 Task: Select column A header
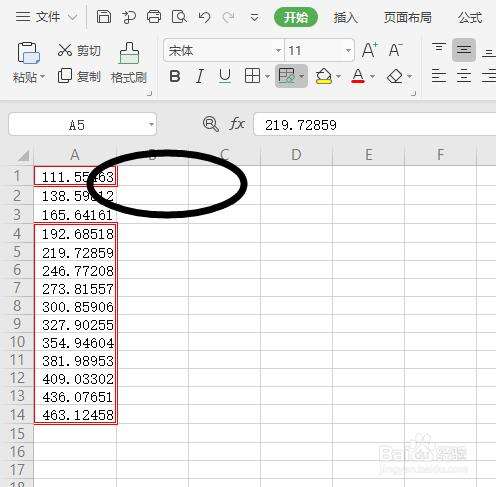(x=75, y=155)
